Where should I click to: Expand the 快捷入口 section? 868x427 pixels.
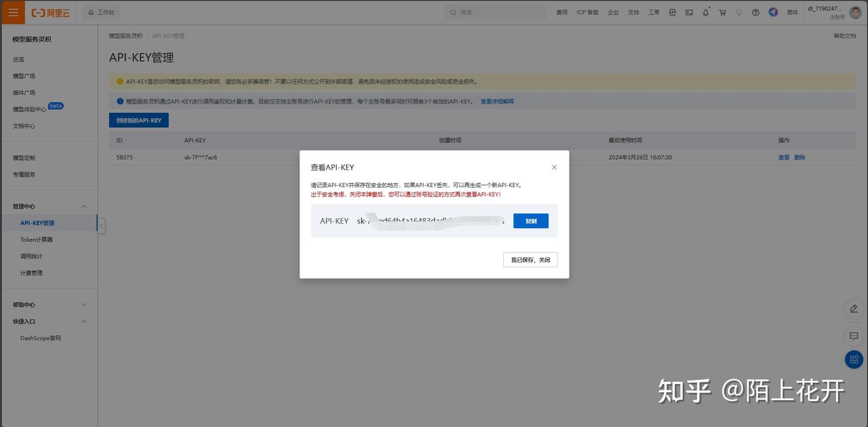[x=84, y=321]
